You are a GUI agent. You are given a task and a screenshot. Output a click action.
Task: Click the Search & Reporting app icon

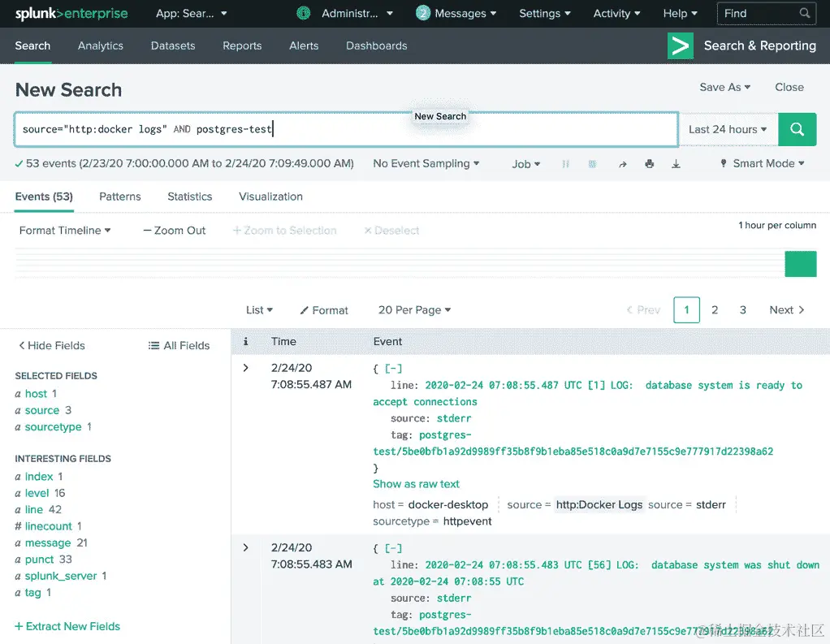pyautogui.click(x=681, y=46)
